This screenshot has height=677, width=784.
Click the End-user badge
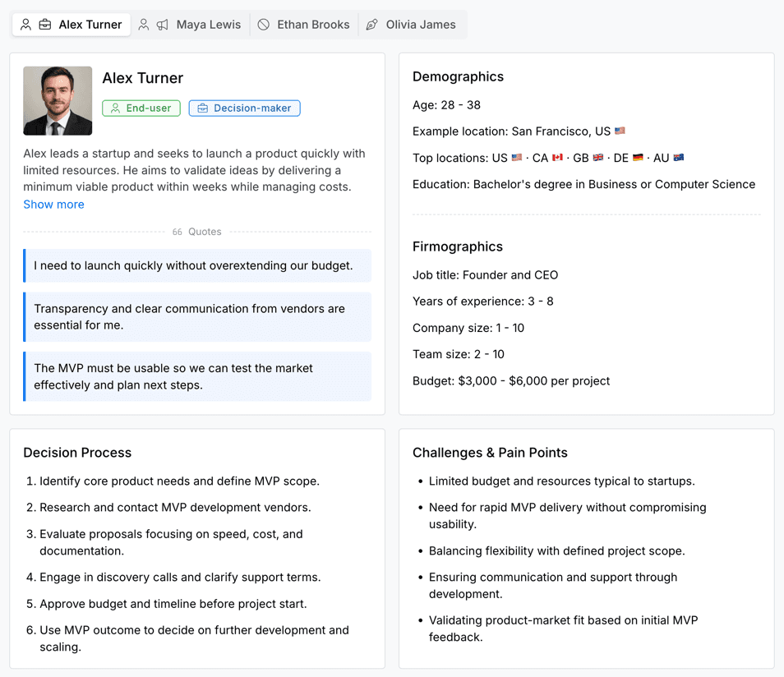141,108
